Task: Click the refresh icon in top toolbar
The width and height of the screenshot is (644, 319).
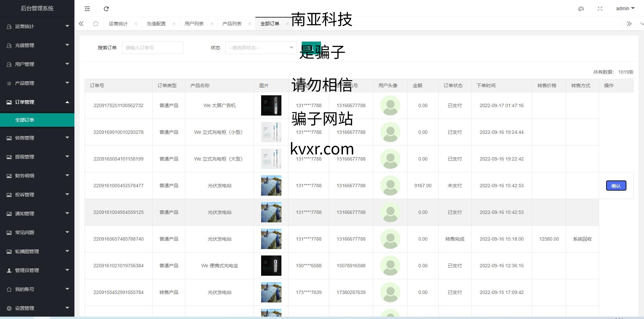Action: point(106,9)
